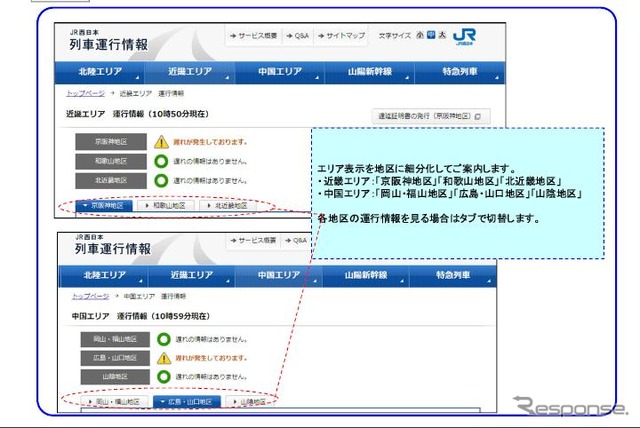
Task: Click 和歌山地区 gray status button
Action: coord(111,161)
